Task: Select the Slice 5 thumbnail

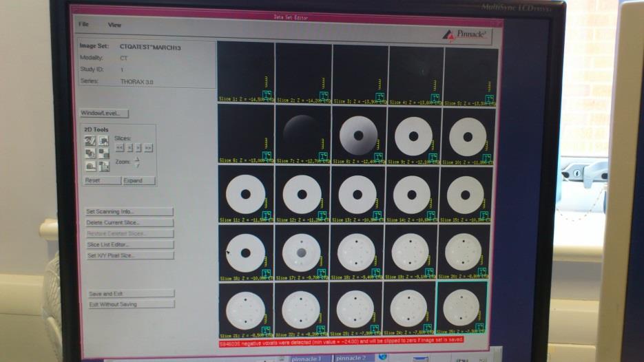Action: coord(470,76)
